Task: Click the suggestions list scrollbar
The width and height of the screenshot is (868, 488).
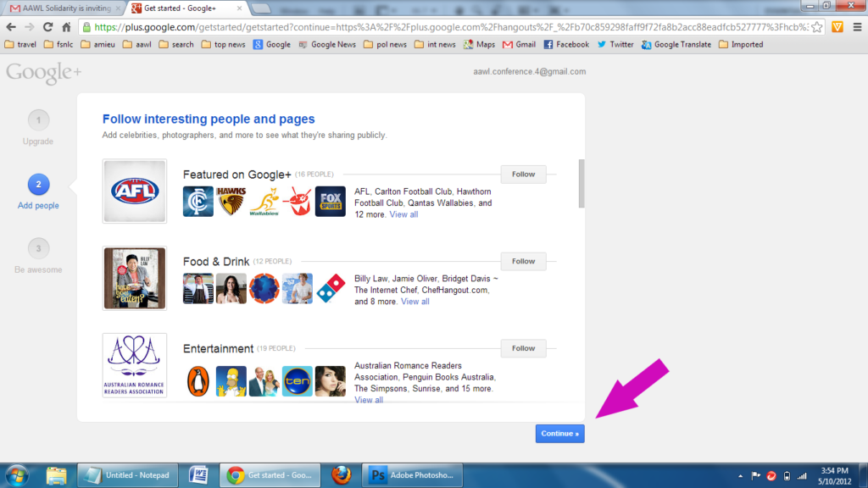Action: [x=581, y=184]
